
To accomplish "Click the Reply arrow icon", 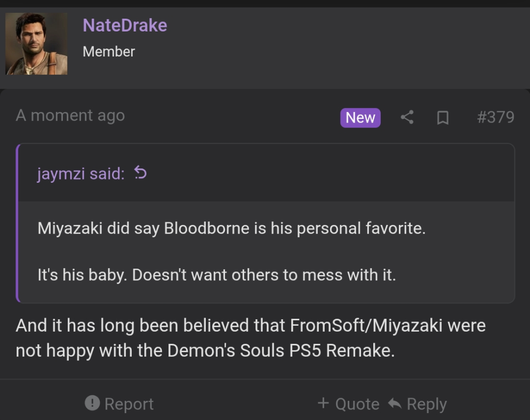I will (x=395, y=403).
